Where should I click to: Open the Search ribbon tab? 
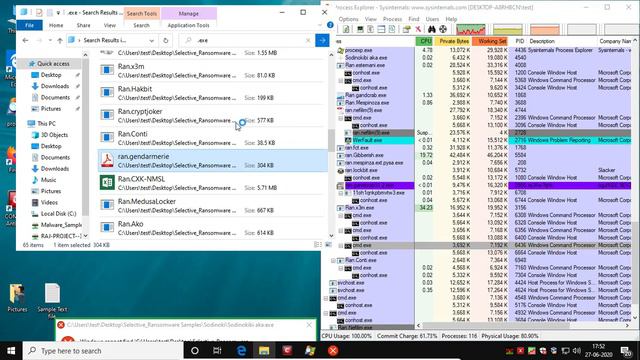point(142,25)
